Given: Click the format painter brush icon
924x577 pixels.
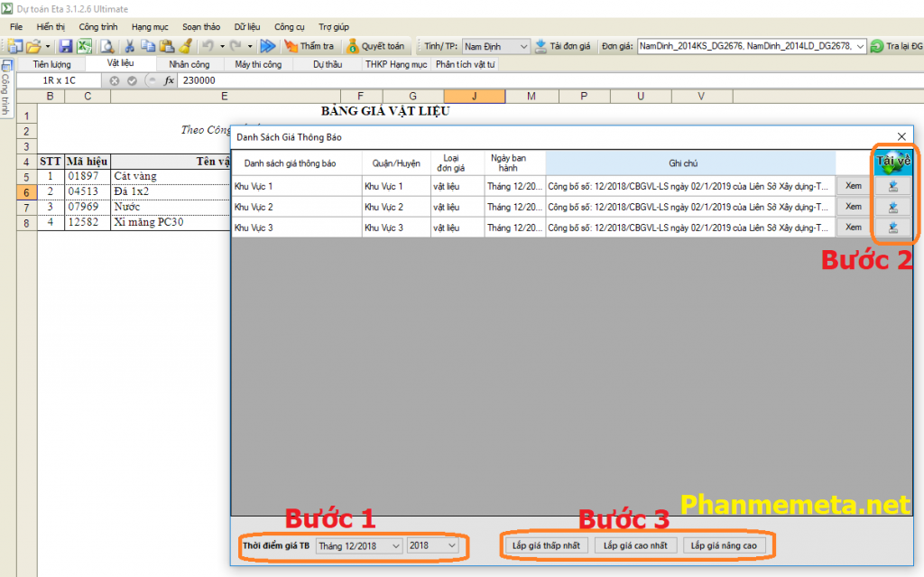Looking at the screenshot, I should pyautogui.click(x=185, y=46).
